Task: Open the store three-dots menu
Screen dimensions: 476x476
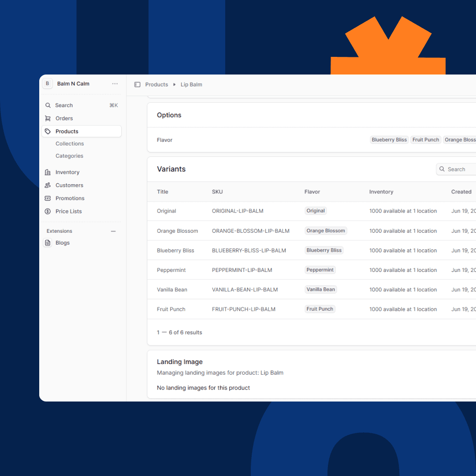Action: click(115, 84)
